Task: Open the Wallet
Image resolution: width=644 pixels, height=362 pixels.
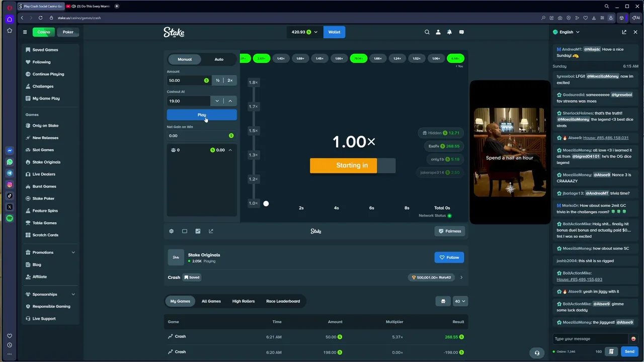Action: (334, 32)
